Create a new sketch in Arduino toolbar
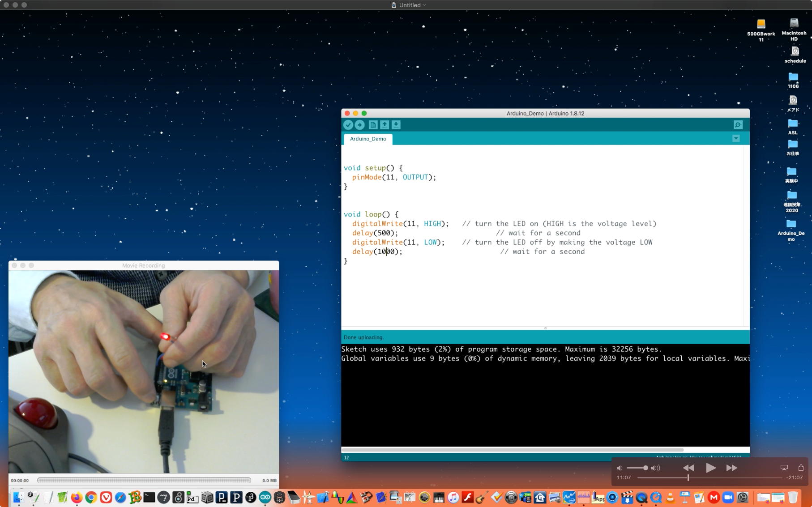The height and width of the screenshot is (507, 812). tap(373, 125)
